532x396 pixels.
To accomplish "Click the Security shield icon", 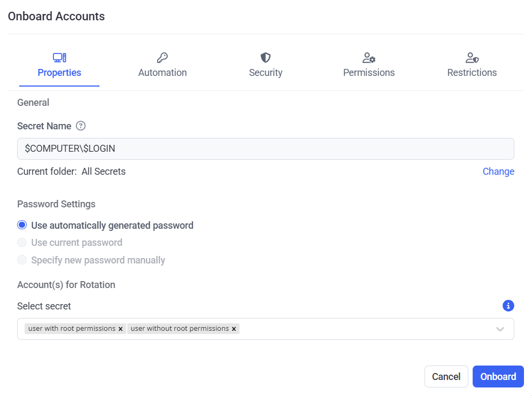I will 266,58.
